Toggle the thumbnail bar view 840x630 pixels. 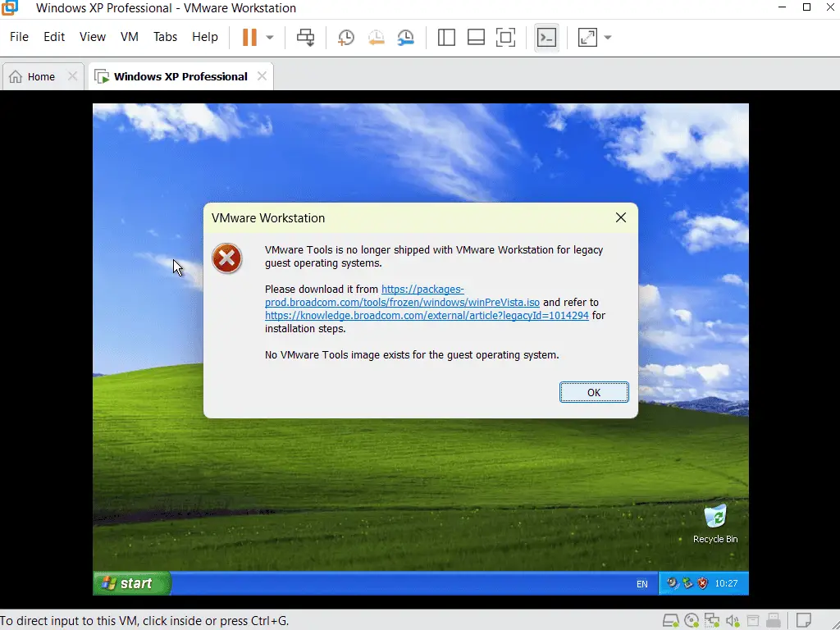tap(476, 38)
